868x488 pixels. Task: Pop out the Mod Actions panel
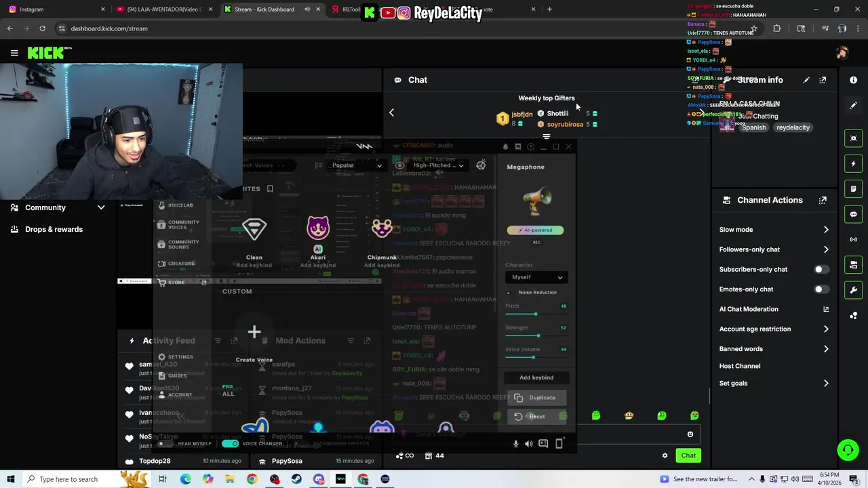point(367,341)
